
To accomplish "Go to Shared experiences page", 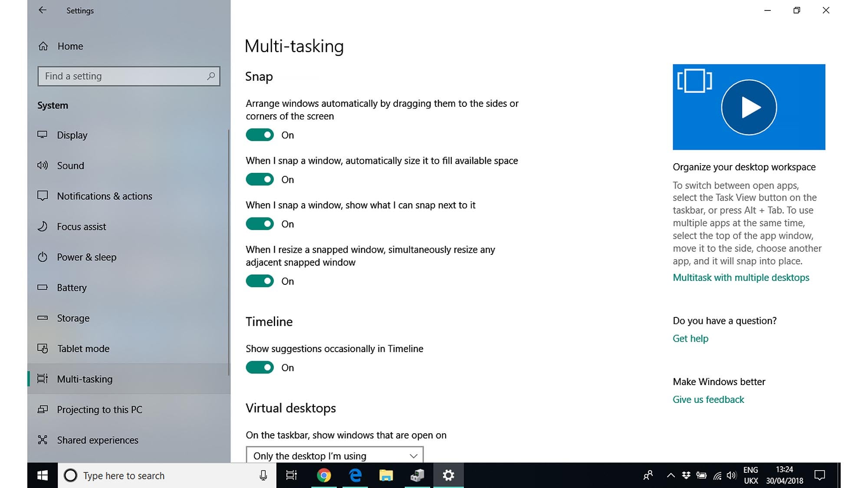I will pyautogui.click(x=128, y=440).
